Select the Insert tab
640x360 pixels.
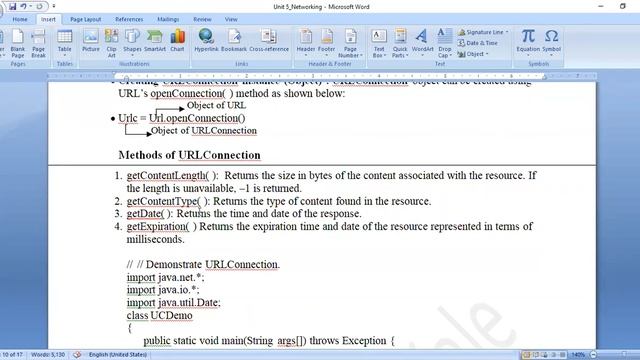(48, 19)
